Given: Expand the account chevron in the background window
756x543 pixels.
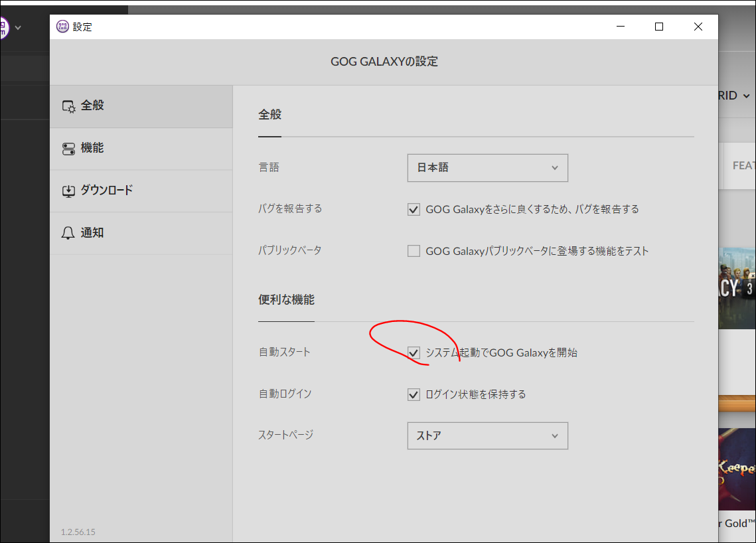Looking at the screenshot, I should click(x=18, y=28).
